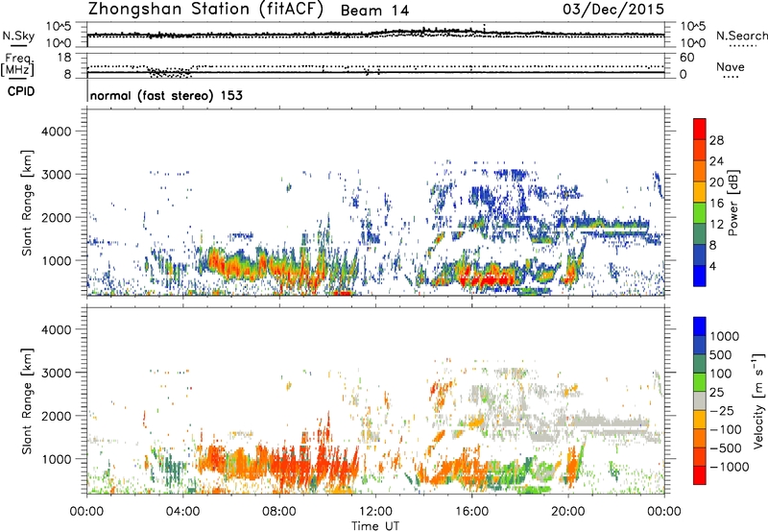
Task: Click the '04:00' time axis tick label
Action: 182,512
